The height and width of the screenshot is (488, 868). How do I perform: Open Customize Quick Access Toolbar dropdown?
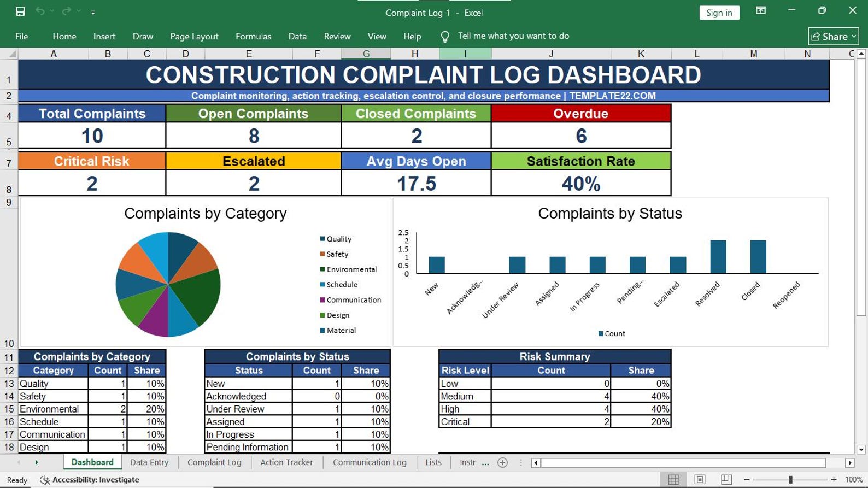93,12
